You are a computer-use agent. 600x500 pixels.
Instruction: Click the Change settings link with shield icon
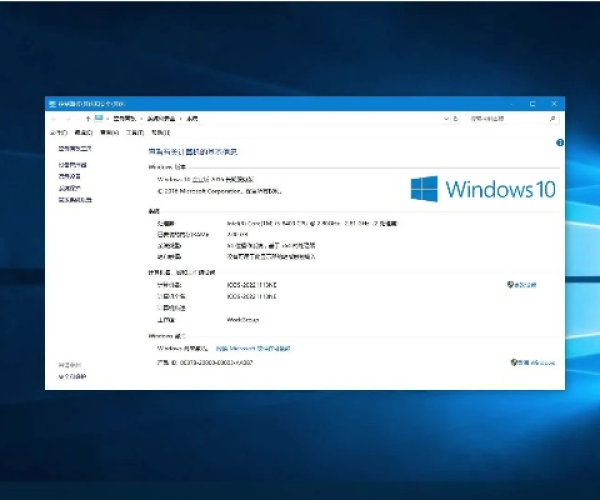click(522, 285)
